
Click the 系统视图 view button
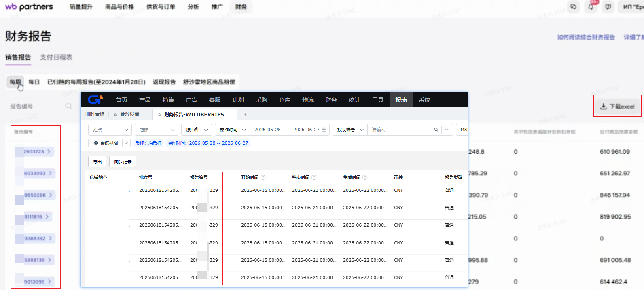[x=106, y=143]
